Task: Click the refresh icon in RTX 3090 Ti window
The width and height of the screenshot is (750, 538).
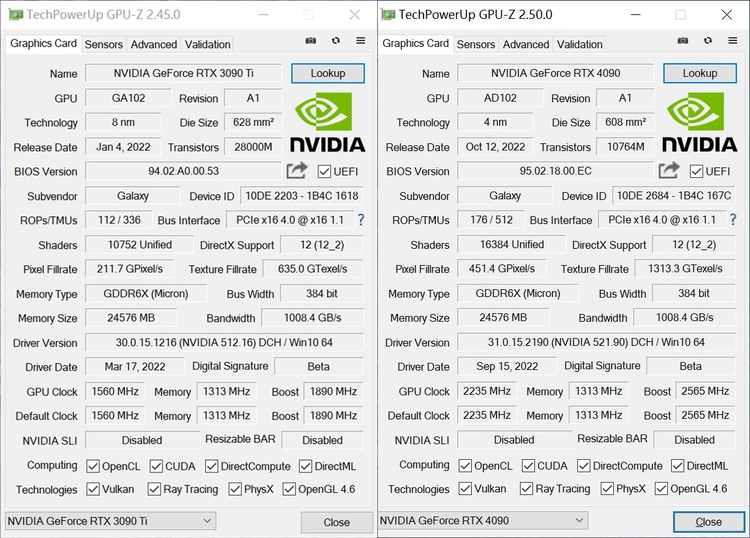Action: point(335,41)
